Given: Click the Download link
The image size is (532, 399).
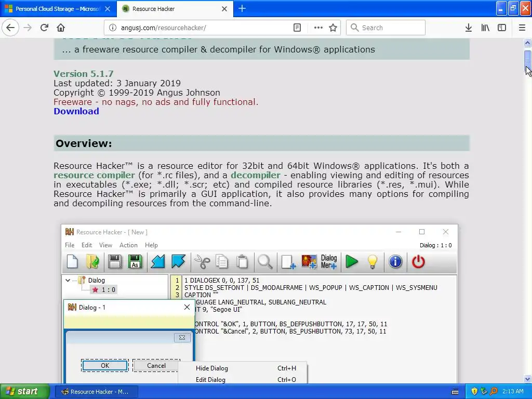Looking at the screenshot, I should click(76, 111).
